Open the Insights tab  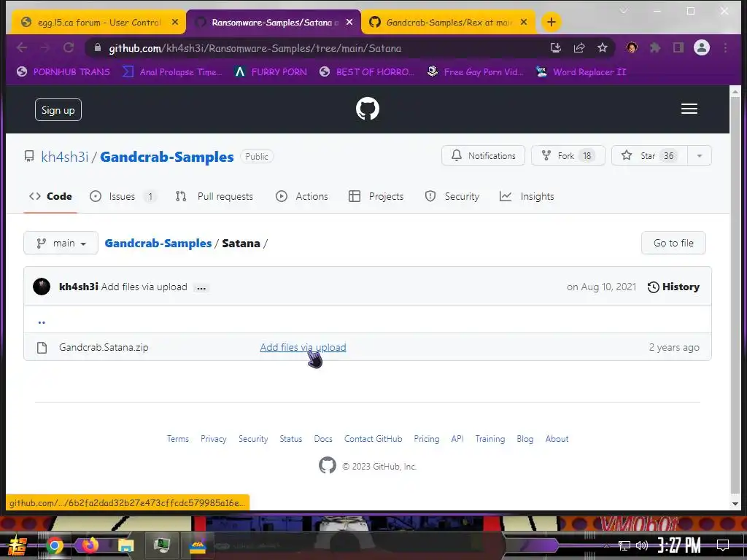pyautogui.click(x=527, y=196)
